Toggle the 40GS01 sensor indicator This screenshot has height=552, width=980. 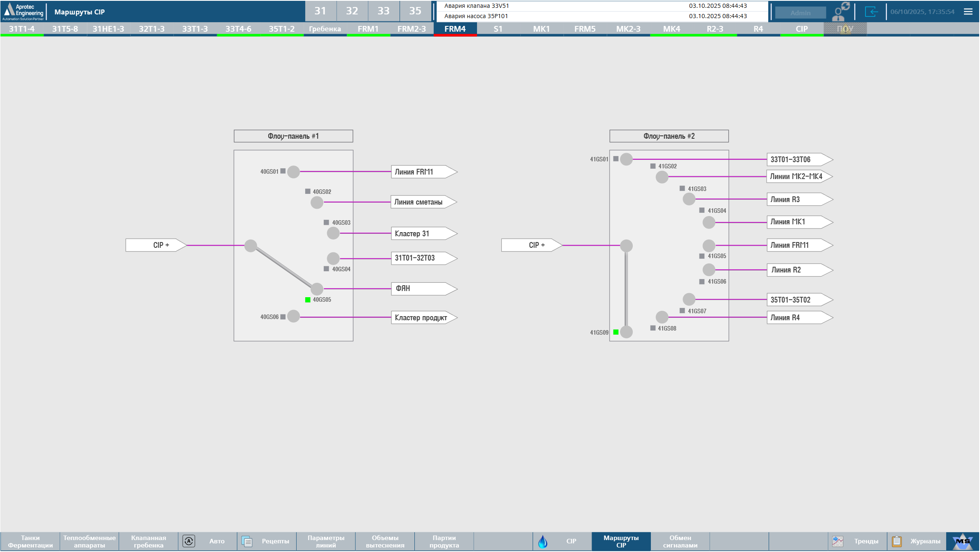coord(283,171)
